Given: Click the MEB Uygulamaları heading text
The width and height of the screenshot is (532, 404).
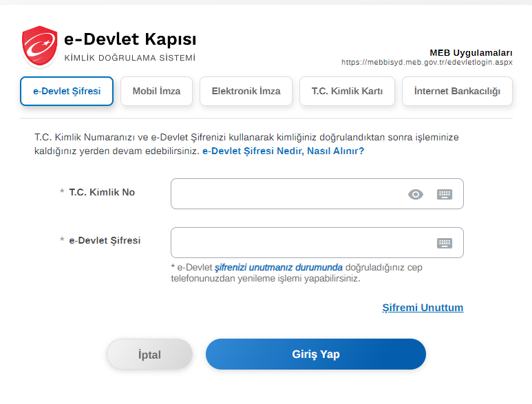Looking at the screenshot, I should (x=471, y=53).
